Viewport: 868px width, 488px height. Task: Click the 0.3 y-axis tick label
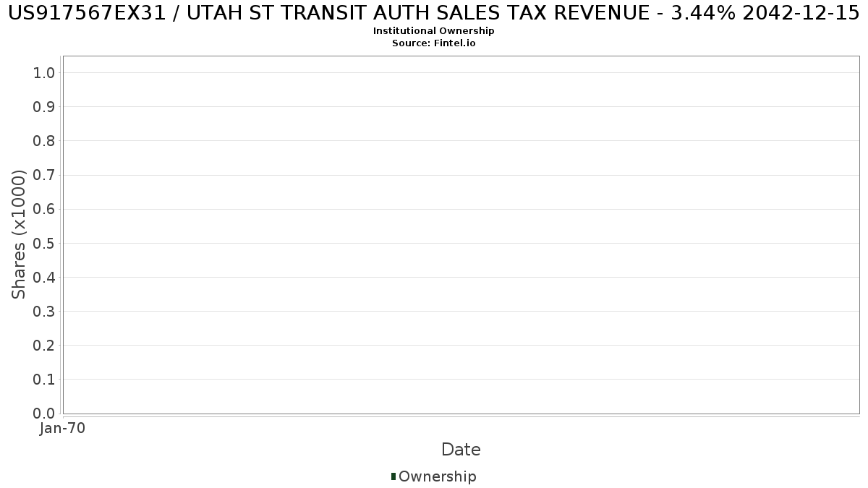coord(44,312)
